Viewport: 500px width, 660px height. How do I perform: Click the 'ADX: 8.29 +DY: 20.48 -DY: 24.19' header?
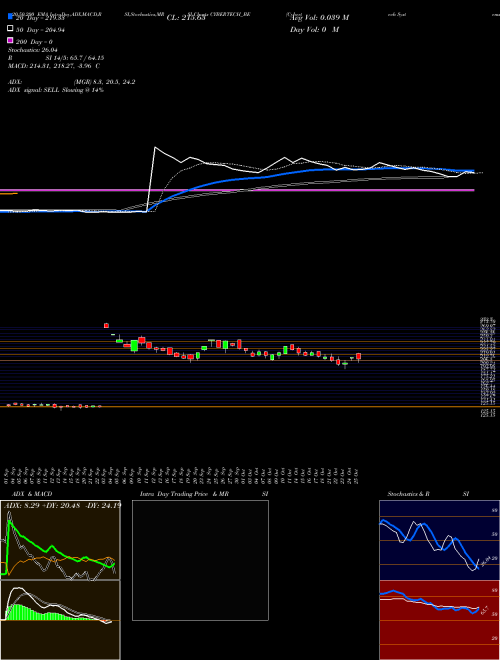(62, 505)
